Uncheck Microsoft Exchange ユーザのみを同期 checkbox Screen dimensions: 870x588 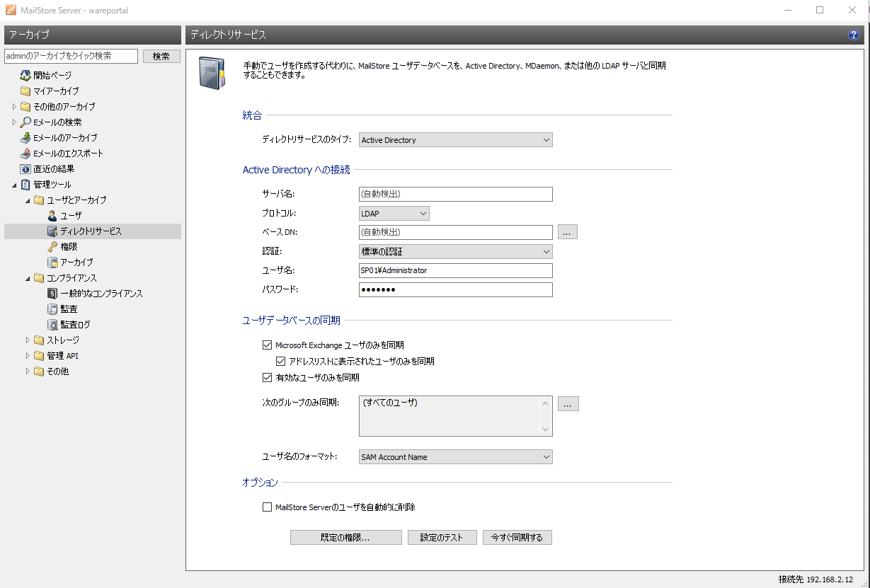[267, 345]
